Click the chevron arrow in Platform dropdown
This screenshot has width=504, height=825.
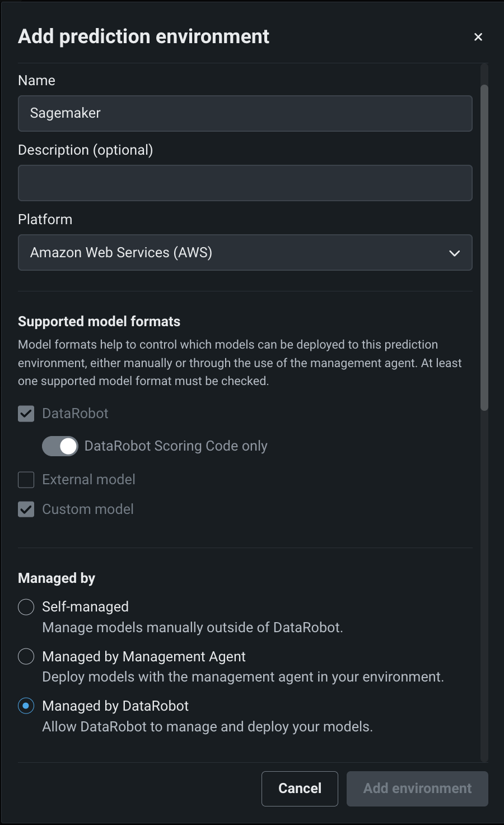point(454,253)
